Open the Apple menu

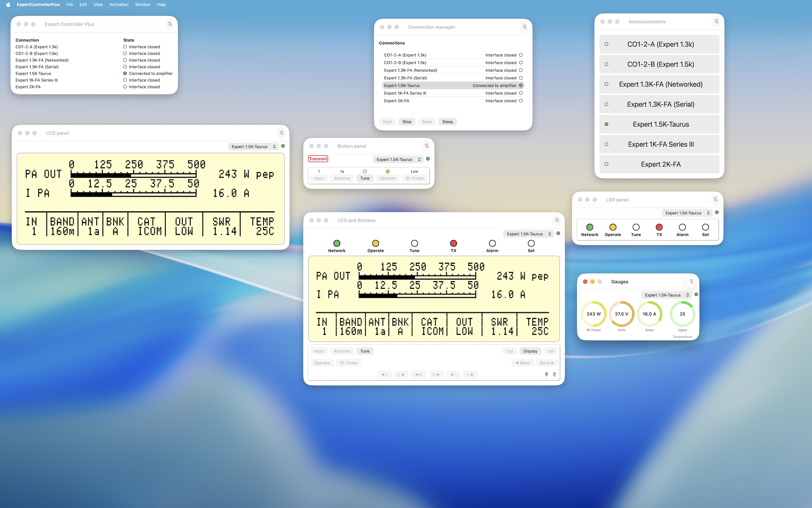(x=8, y=4)
